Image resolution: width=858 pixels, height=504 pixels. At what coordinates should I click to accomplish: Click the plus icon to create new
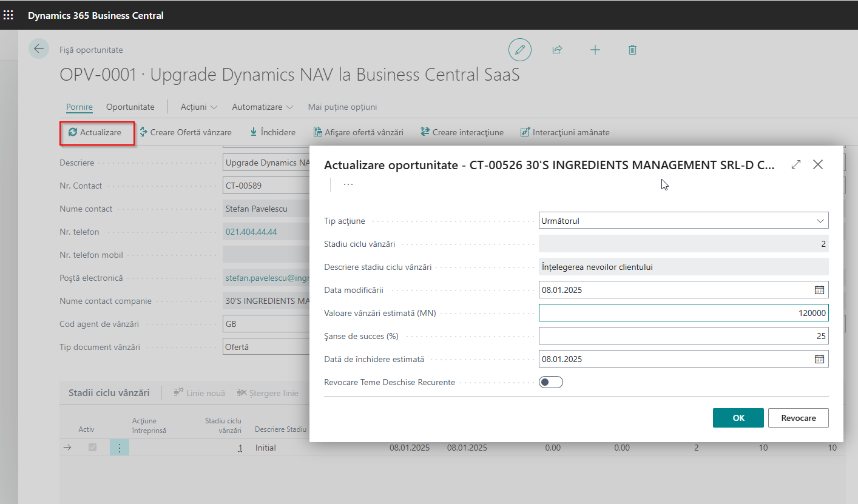[x=595, y=50]
